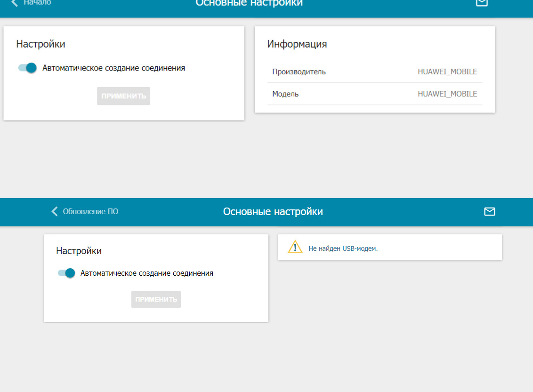Open mail icon in the Обновление ПО header
The image size is (533, 392).
click(490, 212)
